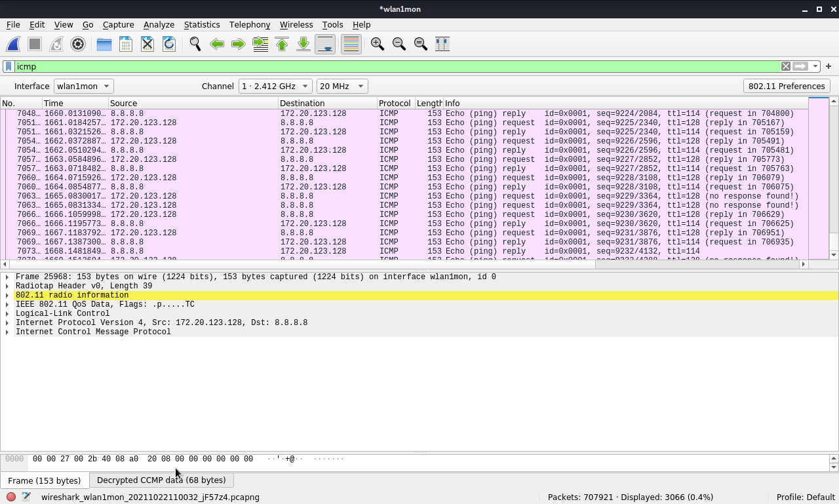Go back to previous packet in history
Image resolution: width=839 pixels, height=504 pixels.
point(217,44)
